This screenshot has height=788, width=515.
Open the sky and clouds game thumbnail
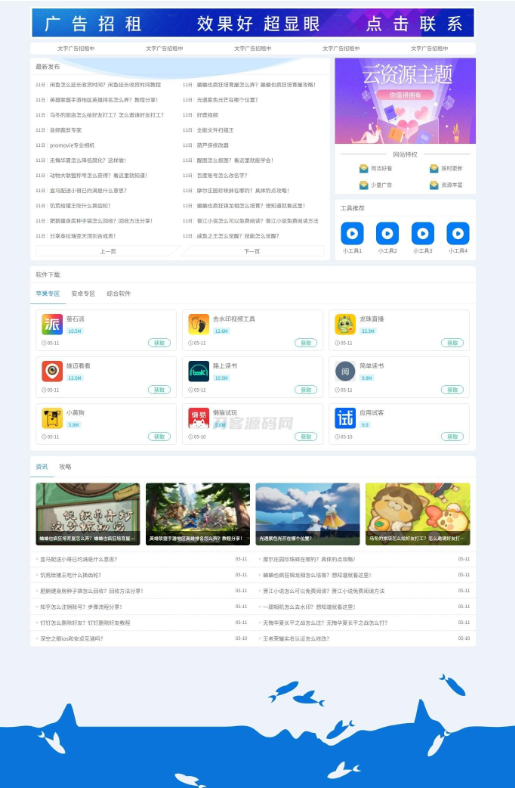(307, 514)
